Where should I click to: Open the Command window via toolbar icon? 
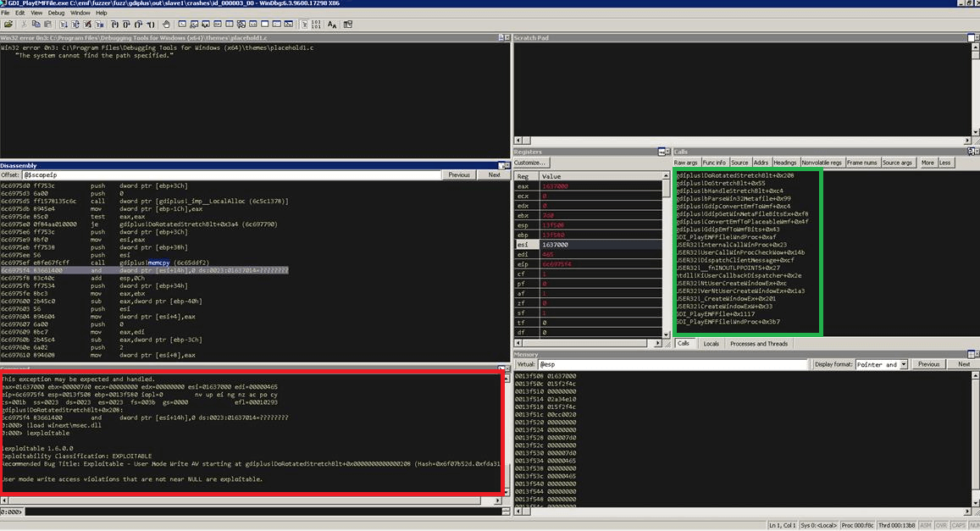pos(182,25)
